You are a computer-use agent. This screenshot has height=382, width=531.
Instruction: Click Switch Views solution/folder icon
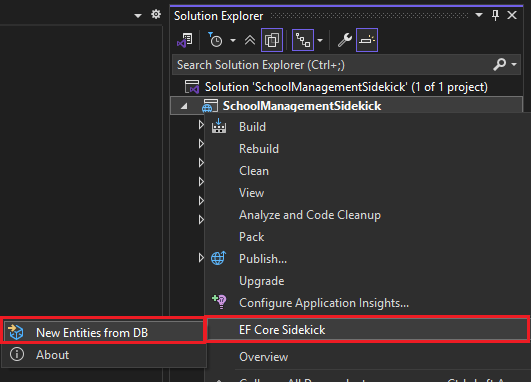pos(185,40)
